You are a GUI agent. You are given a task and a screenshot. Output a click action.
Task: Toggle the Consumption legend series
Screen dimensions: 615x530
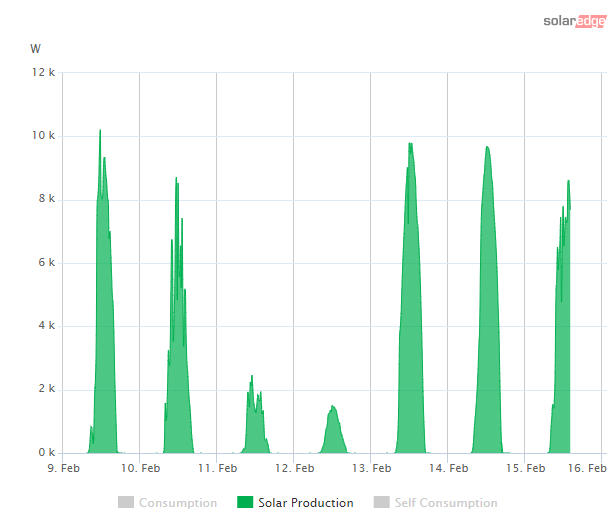167,503
